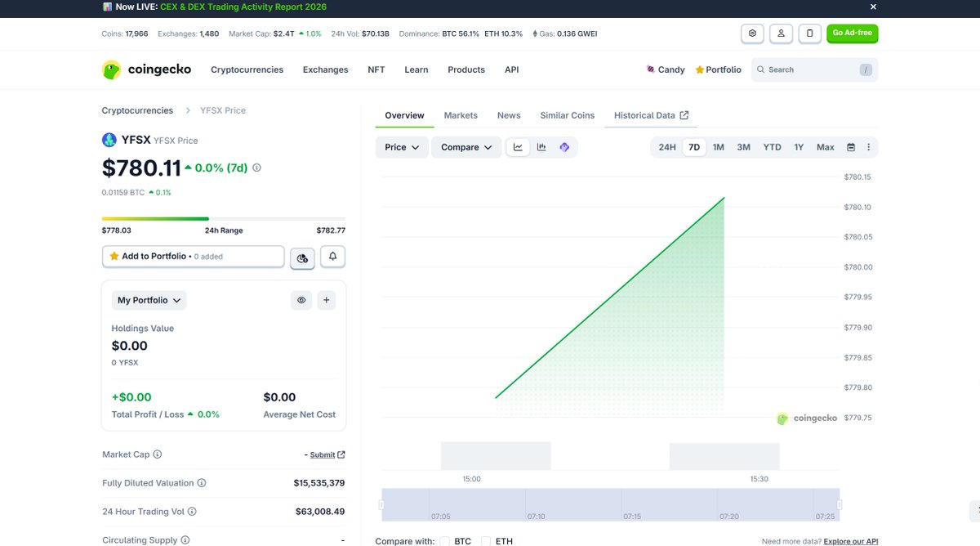Switch to the News tab
This screenshot has width=980, height=546.
509,115
